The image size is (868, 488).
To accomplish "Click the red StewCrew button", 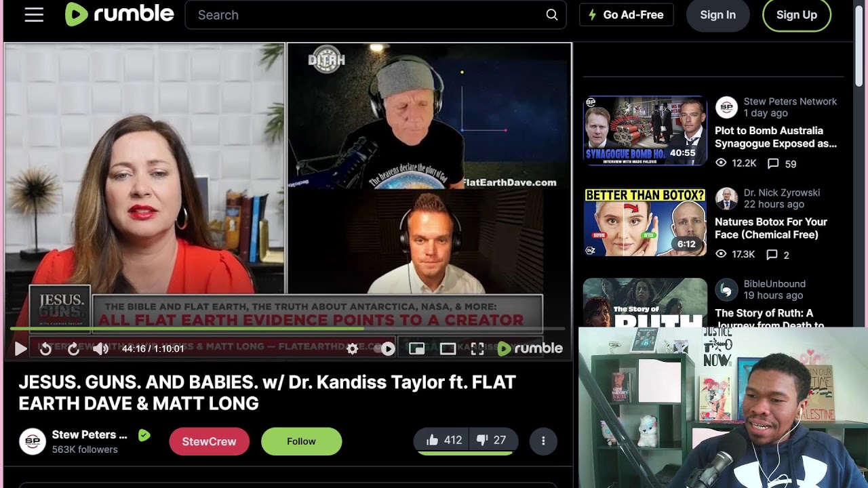I will click(209, 441).
